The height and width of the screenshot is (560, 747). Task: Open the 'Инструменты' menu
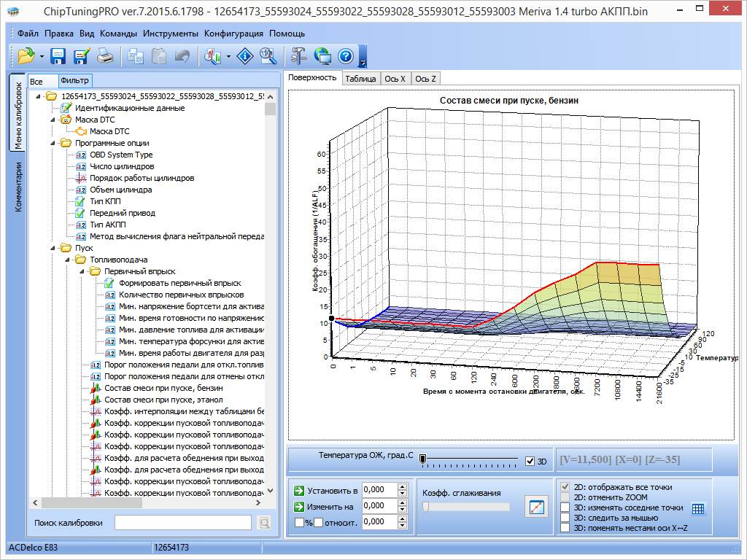coord(171,34)
